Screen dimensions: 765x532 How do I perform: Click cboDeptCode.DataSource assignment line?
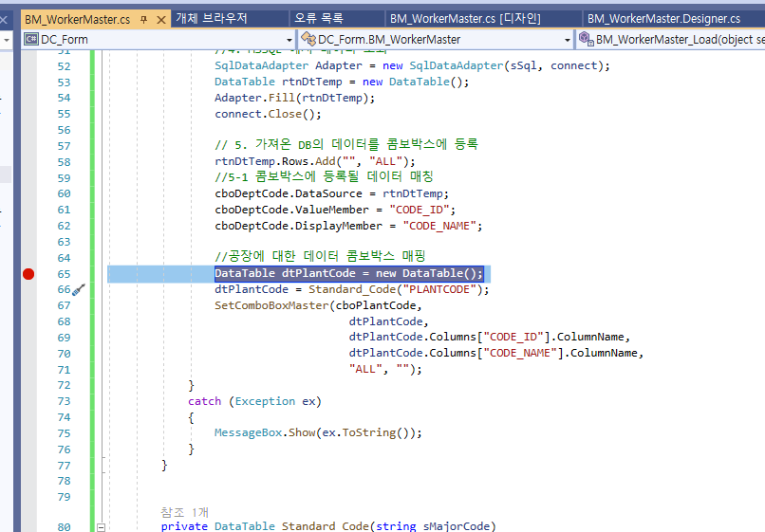coord(332,193)
